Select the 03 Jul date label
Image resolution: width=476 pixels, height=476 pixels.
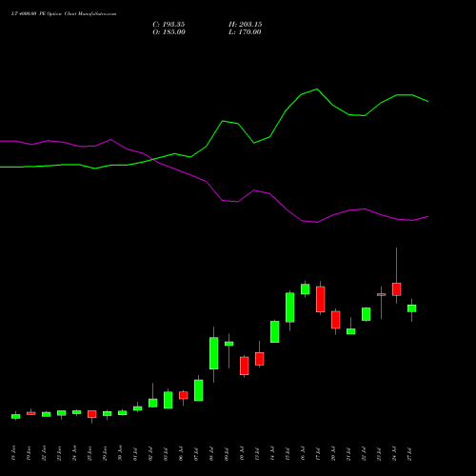[x=166, y=453]
